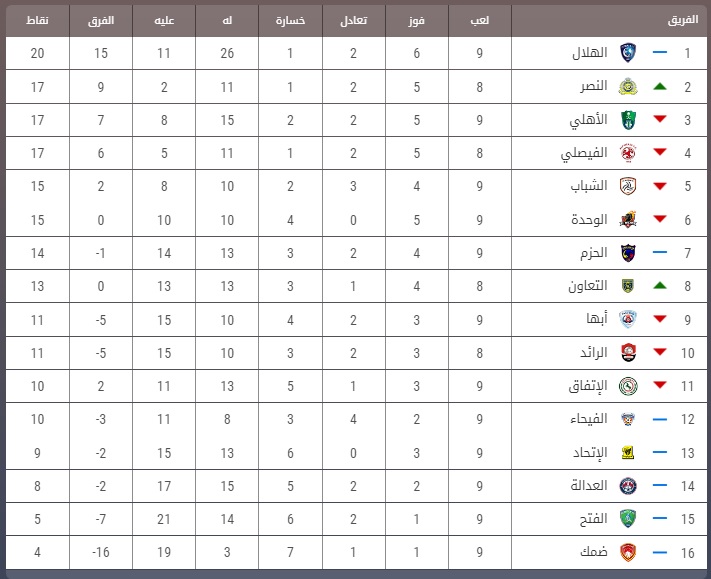Click the الفتح green shield icon
The height and width of the screenshot is (579, 711).
[x=628, y=519]
